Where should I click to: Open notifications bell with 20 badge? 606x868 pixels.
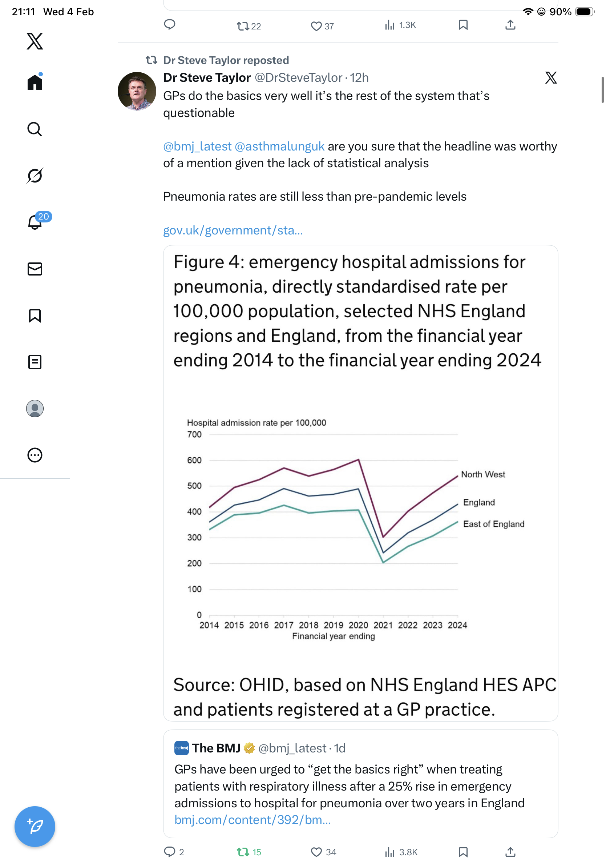coord(35,222)
